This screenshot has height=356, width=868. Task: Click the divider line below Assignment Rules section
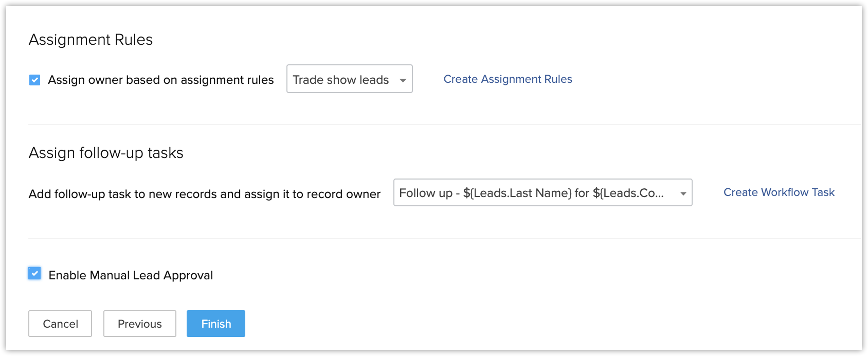click(442, 124)
